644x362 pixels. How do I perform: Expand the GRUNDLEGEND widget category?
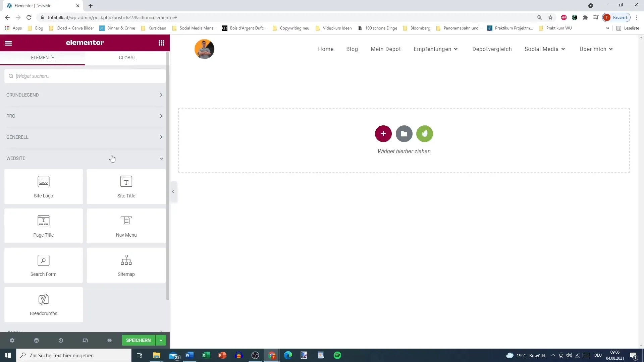(x=85, y=95)
